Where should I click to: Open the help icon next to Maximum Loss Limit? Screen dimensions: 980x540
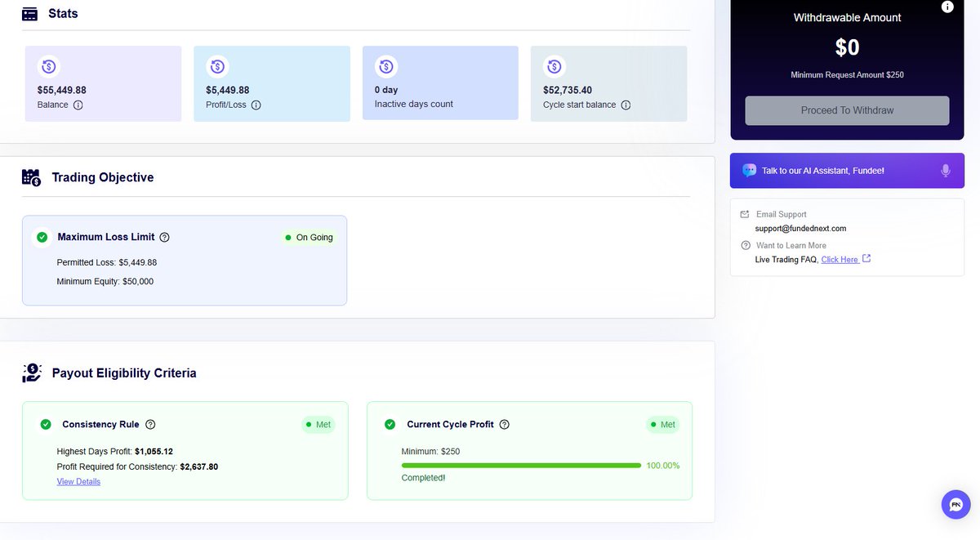(164, 237)
